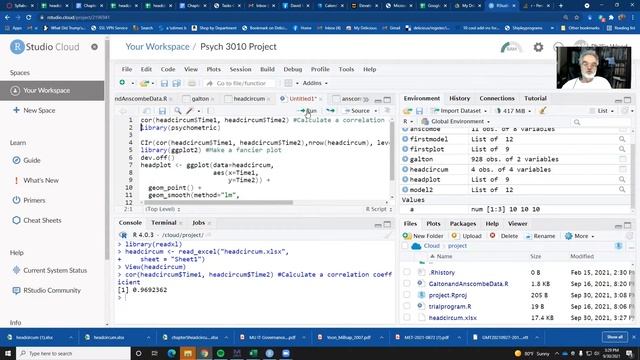Click the Cloud breadcrumb in Files pane
The width and height of the screenshot is (640, 360).
pos(431,246)
